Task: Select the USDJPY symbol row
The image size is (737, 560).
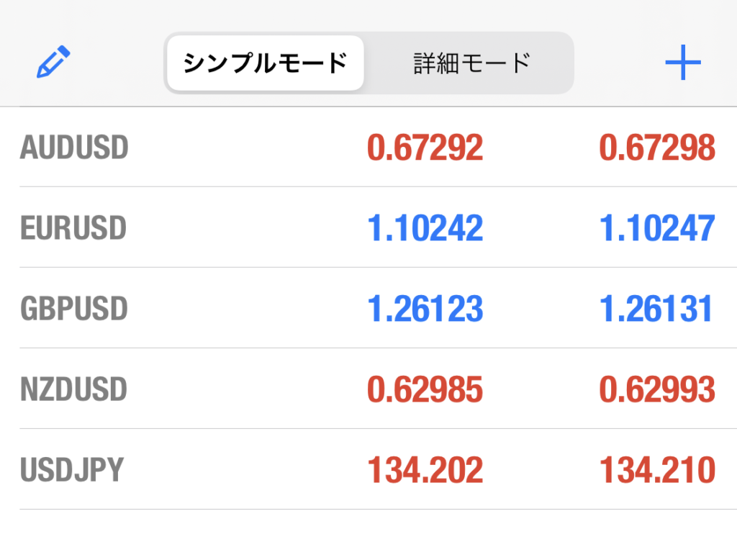Action: coord(368,470)
